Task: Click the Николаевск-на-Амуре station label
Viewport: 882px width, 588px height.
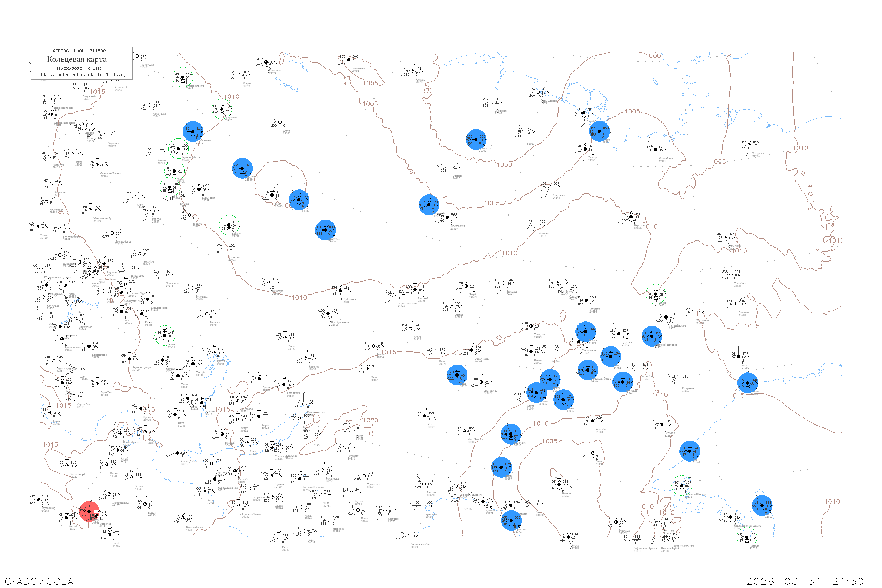Action: pos(747,526)
